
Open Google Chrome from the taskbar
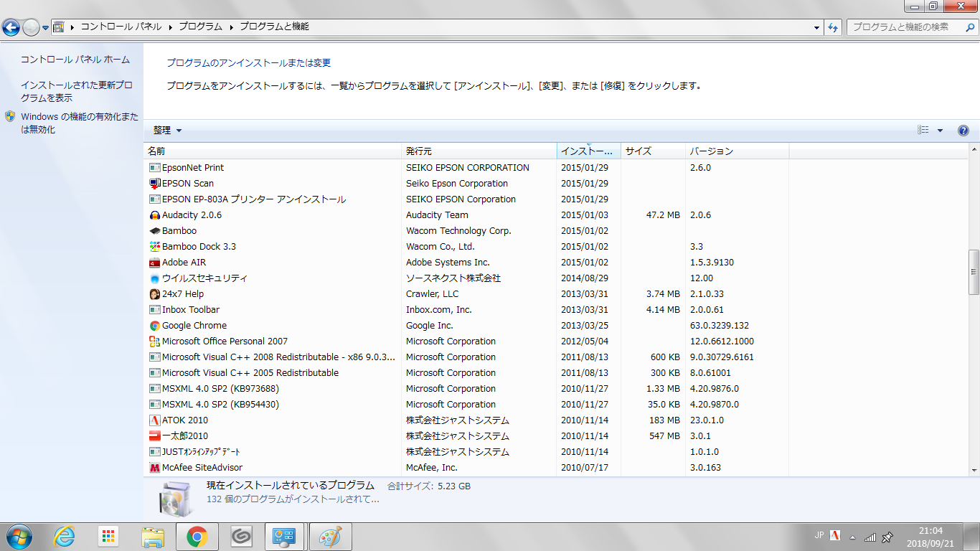click(x=197, y=536)
